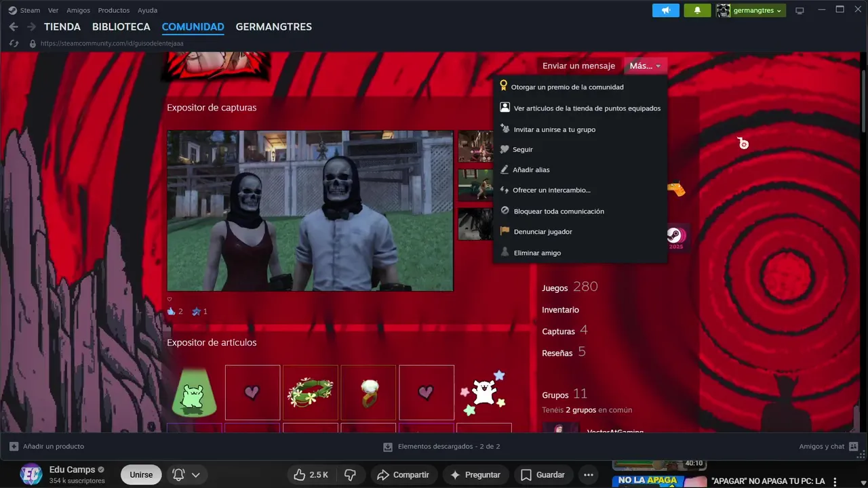868x488 pixels.
Task: Select Invitar a unirse a tu grupo
Action: coord(580,129)
